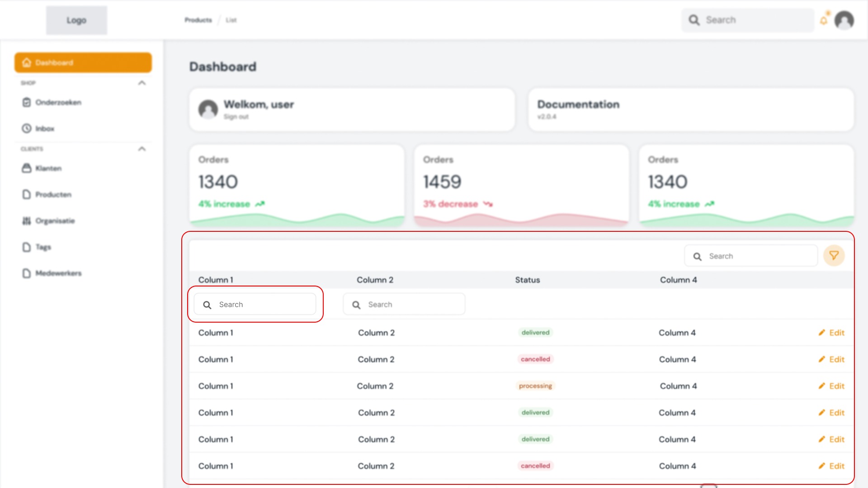
Task: Edit the row with cancelled status
Action: 832,359
